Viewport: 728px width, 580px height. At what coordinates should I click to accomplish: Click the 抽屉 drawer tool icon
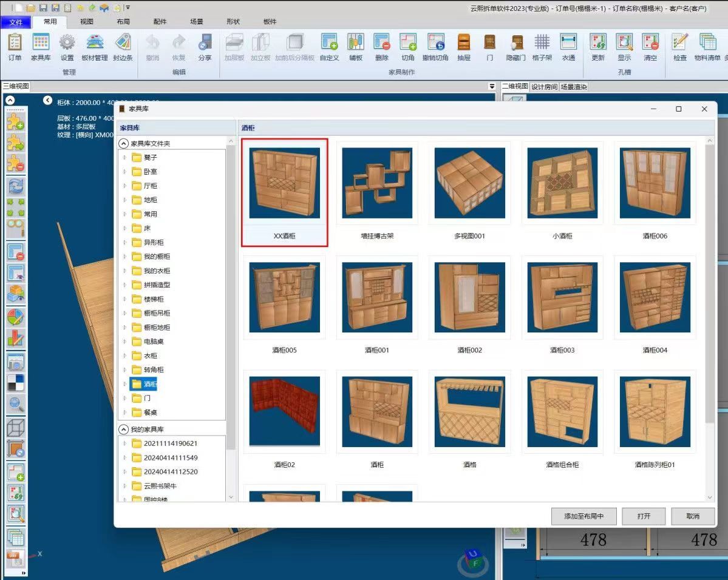click(x=463, y=47)
